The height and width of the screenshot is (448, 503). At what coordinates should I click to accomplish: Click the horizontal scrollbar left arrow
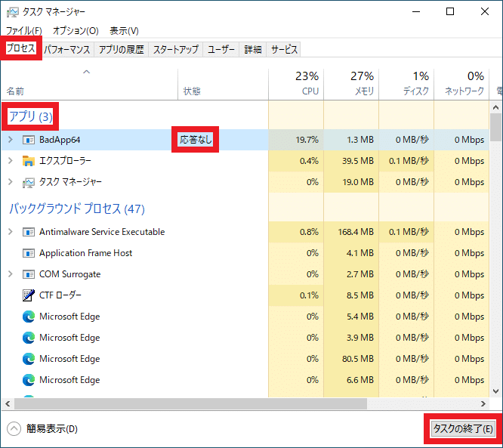8,403
